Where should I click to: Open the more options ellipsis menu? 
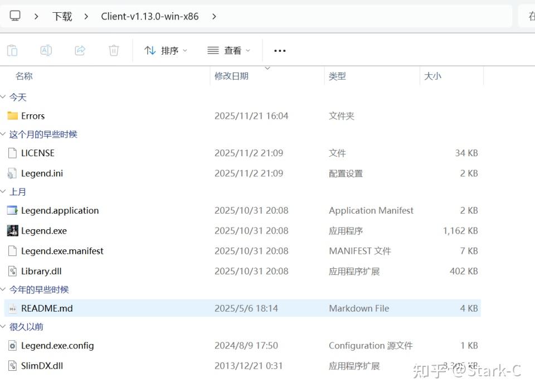280,51
